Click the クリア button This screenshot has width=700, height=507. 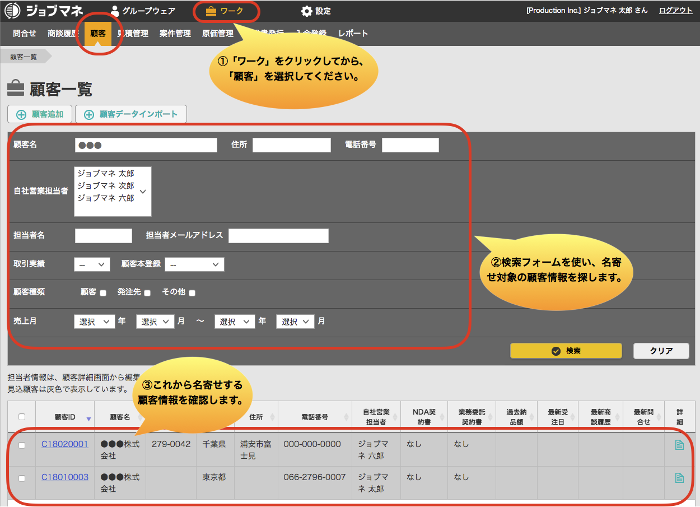[661, 351]
